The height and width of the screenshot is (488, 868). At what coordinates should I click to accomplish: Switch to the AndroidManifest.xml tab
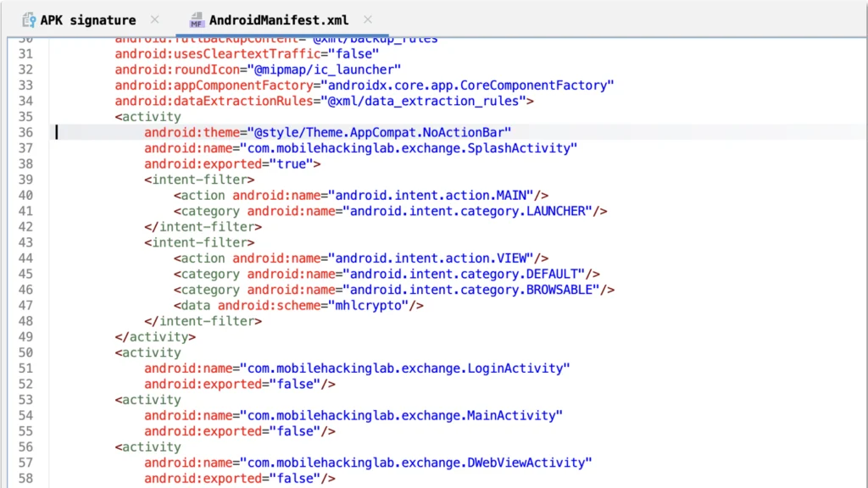coord(280,19)
